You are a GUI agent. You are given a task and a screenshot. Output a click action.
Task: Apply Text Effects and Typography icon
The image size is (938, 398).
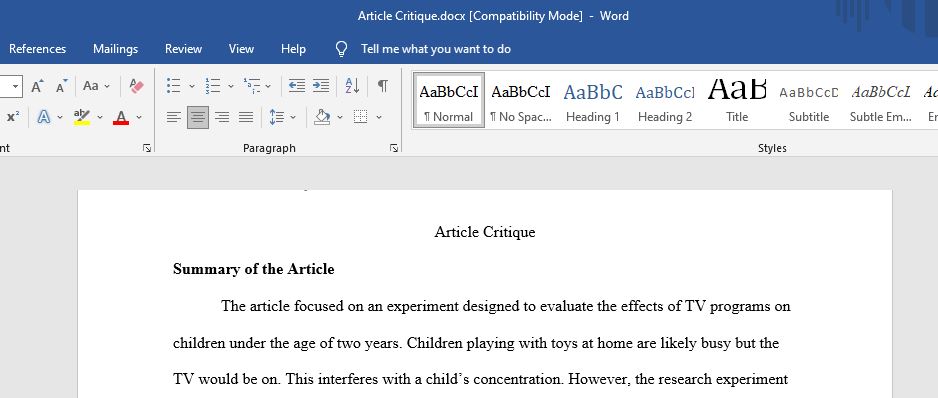[x=44, y=117]
